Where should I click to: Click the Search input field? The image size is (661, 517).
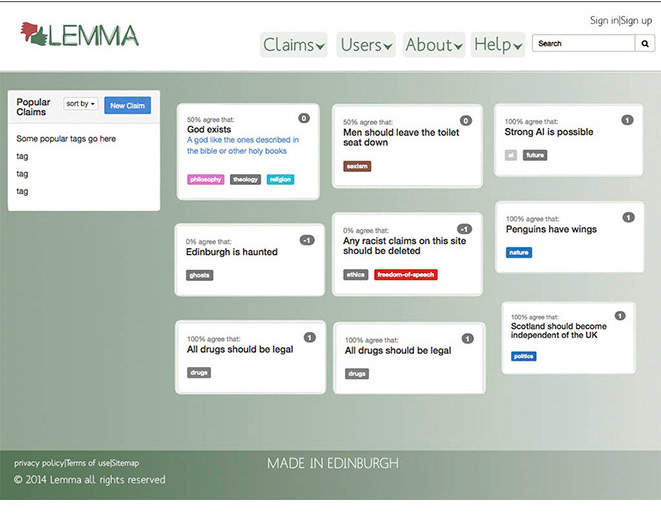[584, 43]
